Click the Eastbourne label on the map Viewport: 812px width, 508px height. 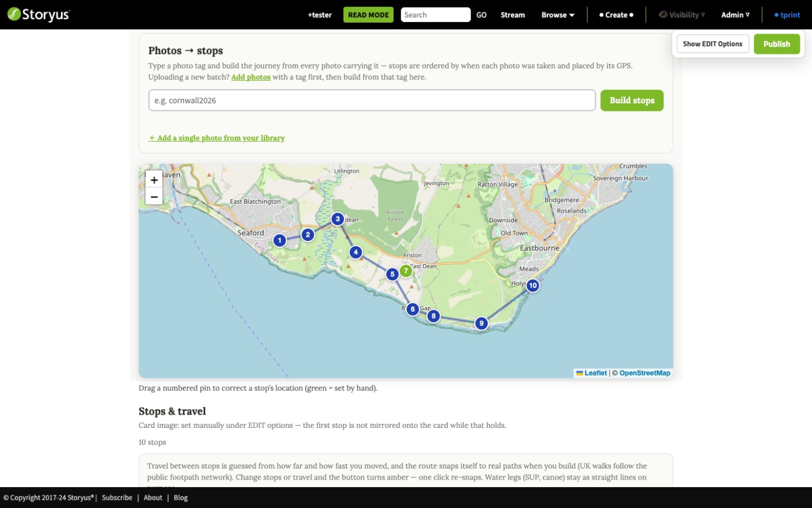point(539,248)
